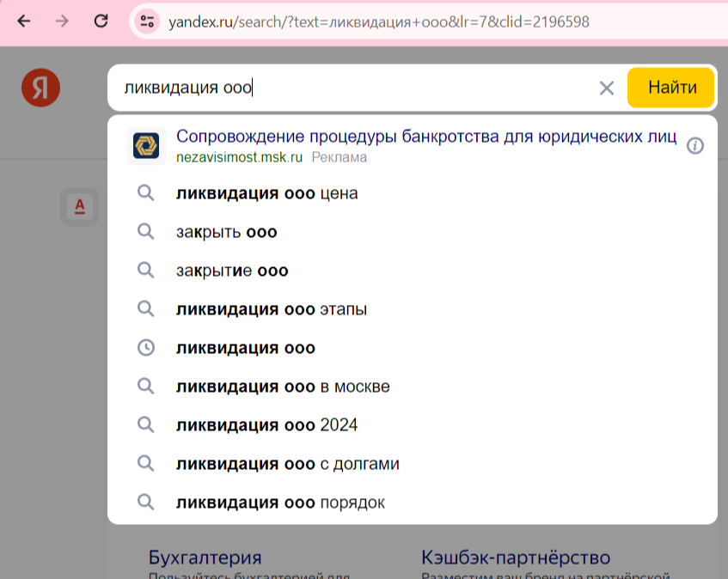Image resolution: width=728 pixels, height=579 pixels.
Task: Pick suggestion ликвидация ооо порядок
Action: point(280,503)
